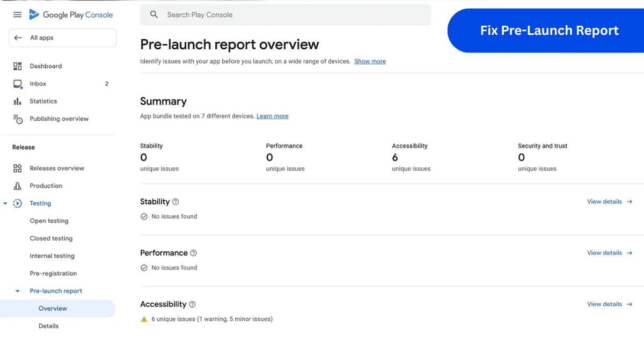The image size is (644, 338).
Task: Click the Fix Pre-Launch Report button
Action: point(550,31)
